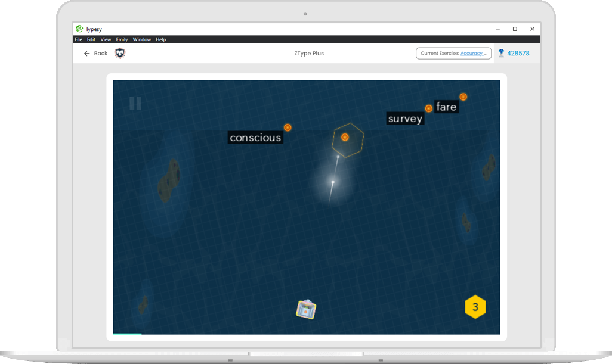612x364 pixels.
Task: Open the View menu
Action: [106, 39]
